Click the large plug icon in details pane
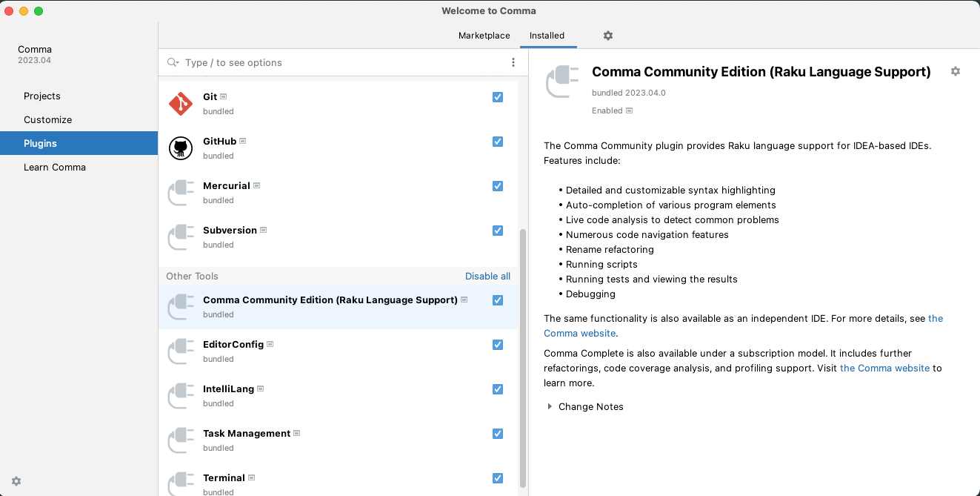This screenshot has height=496, width=980. tap(561, 82)
